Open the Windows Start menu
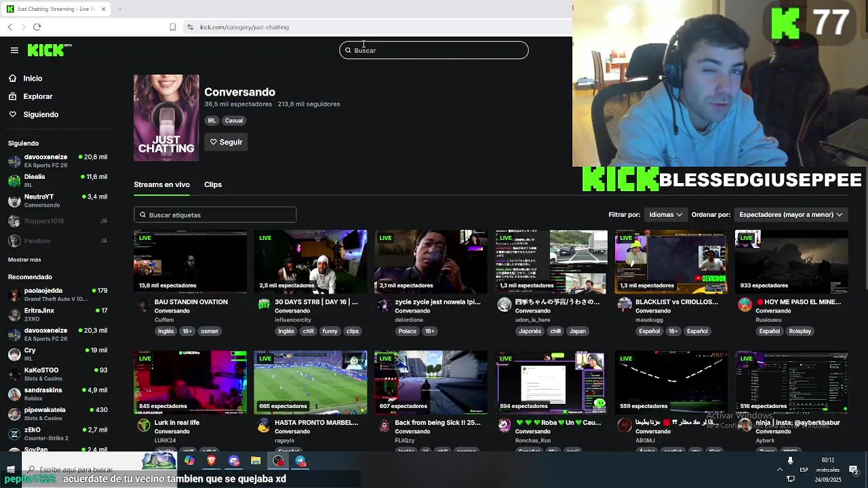Viewport: 868px width, 488px height. click(x=10, y=469)
